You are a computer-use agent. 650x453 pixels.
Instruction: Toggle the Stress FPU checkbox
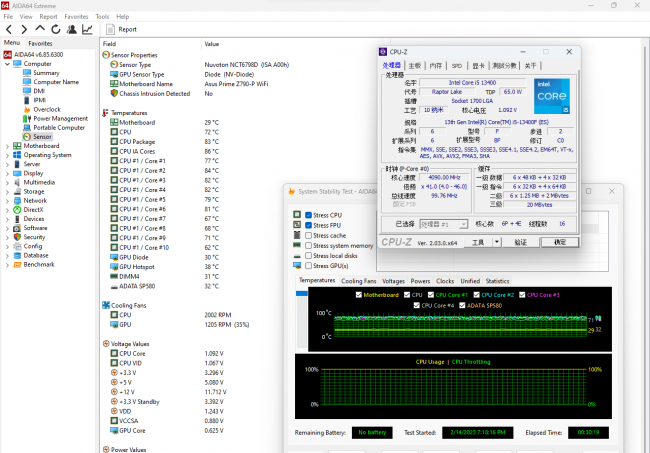tap(308, 225)
